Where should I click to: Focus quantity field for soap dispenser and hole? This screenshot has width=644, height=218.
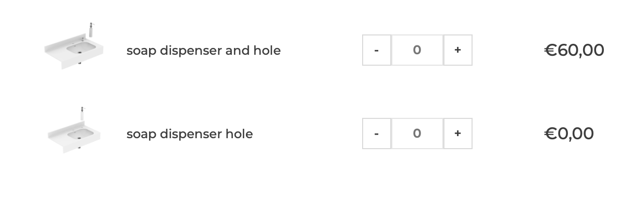tap(417, 50)
